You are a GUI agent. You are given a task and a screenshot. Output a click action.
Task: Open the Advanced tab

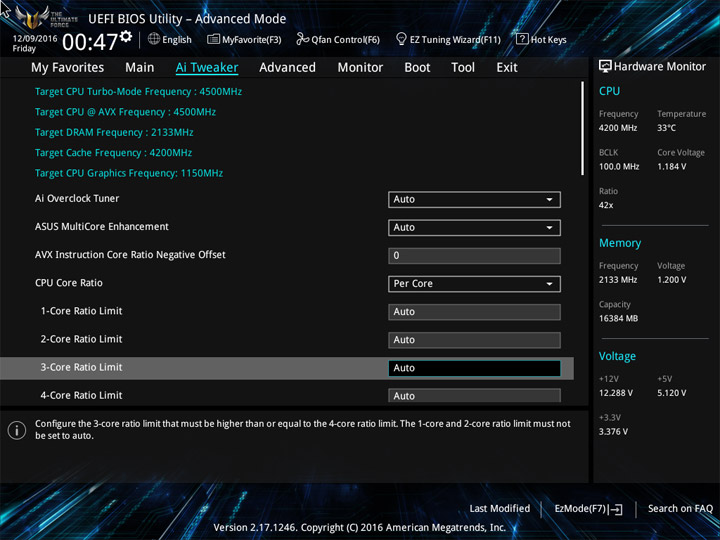click(x=287, y=68)
